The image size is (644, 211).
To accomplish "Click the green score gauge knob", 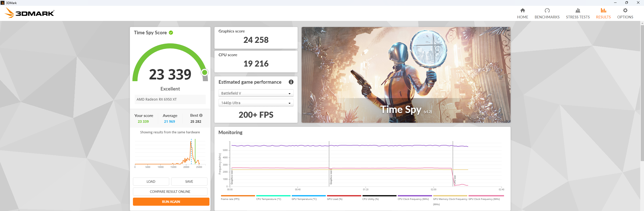I will click(x=205, y=73).
